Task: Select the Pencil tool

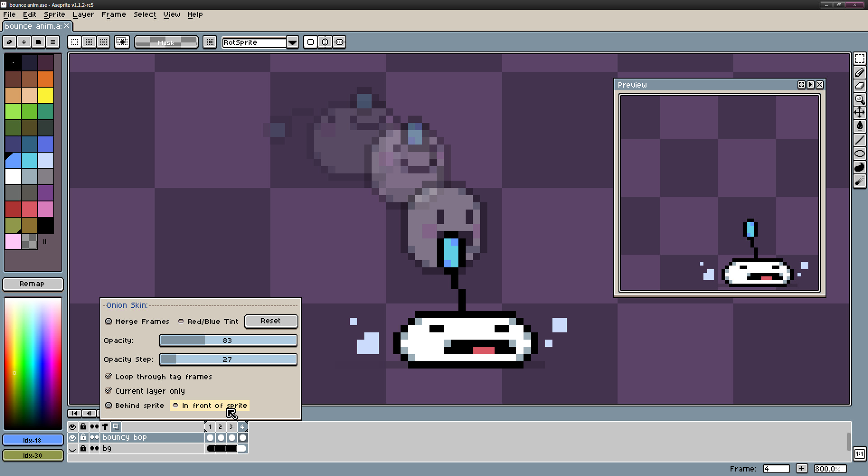Action: (x=860, y=72)
